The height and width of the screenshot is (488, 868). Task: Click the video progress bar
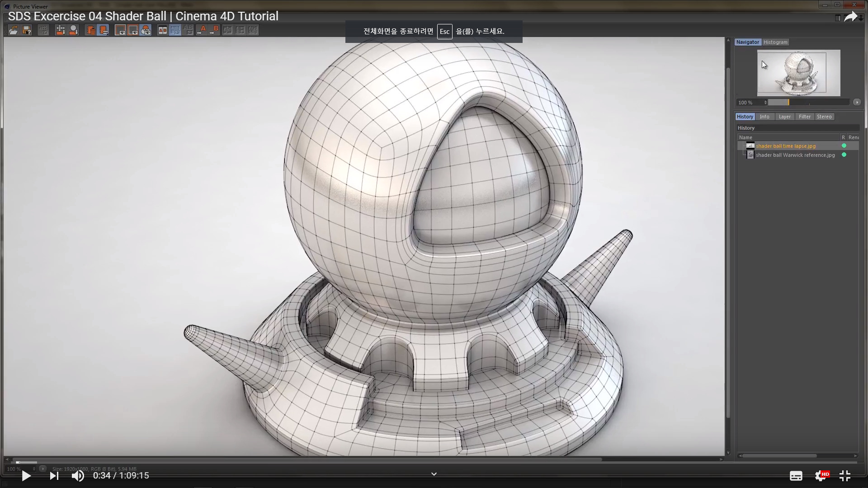click(x=434, y=462)
